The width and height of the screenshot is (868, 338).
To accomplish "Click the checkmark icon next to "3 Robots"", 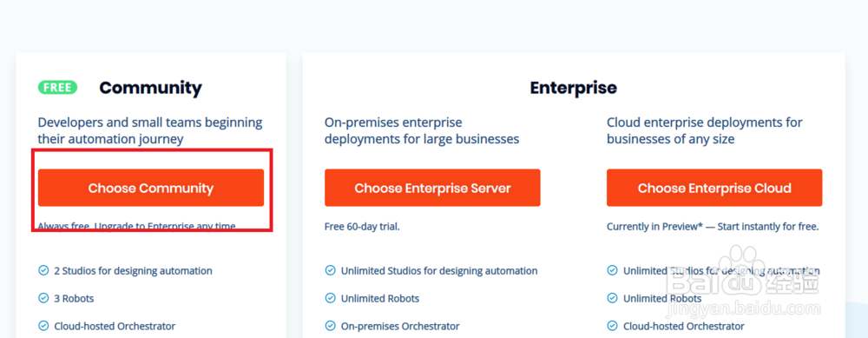I will click(x=43, y=299).
